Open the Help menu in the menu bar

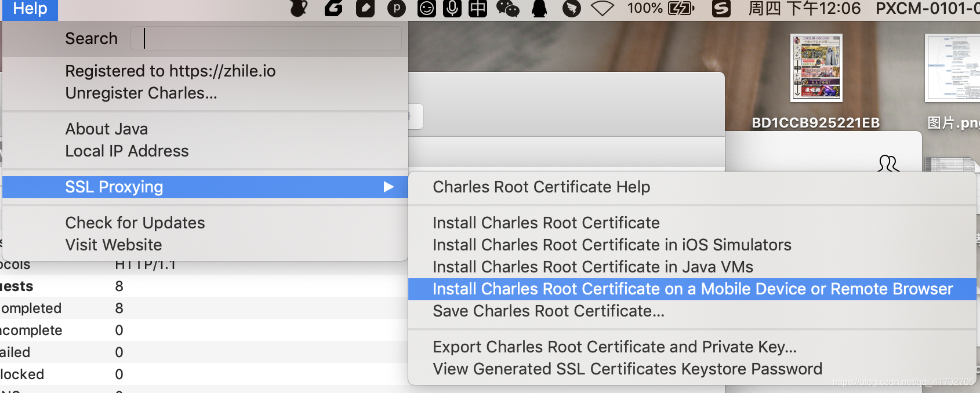point(30,9)
